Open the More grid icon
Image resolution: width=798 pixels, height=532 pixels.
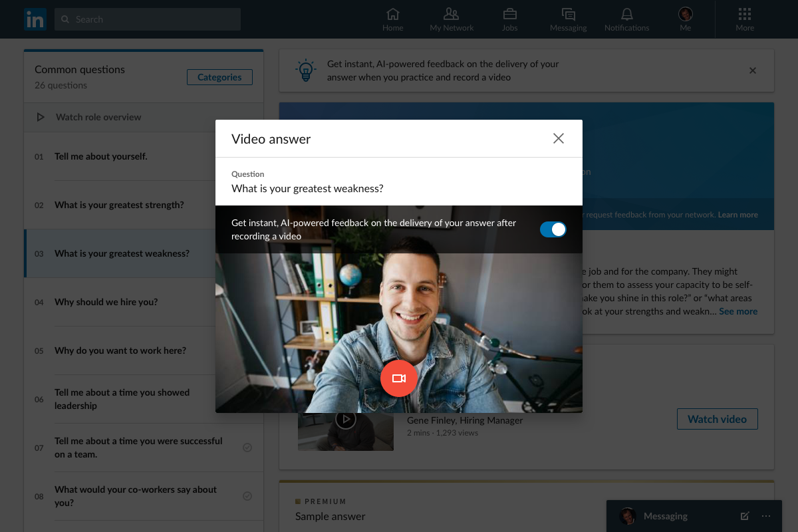point(744,19)
